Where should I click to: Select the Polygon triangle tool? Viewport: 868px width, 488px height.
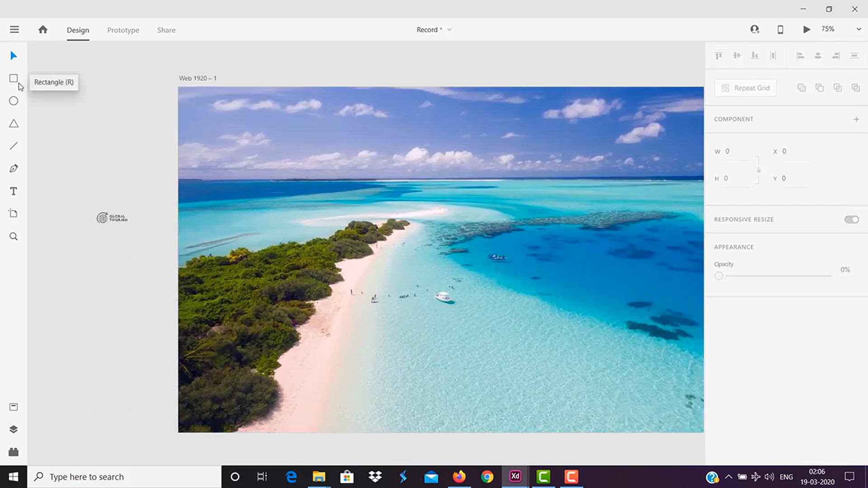pos(14,123)
